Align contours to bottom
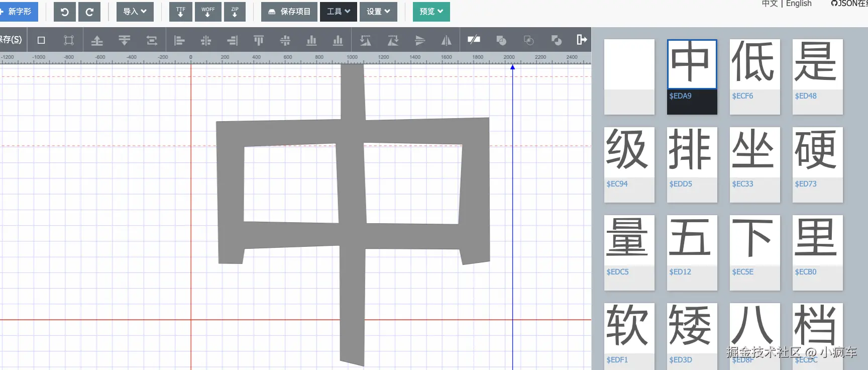Viewport: 868px width, 370px height. point(311,40)
